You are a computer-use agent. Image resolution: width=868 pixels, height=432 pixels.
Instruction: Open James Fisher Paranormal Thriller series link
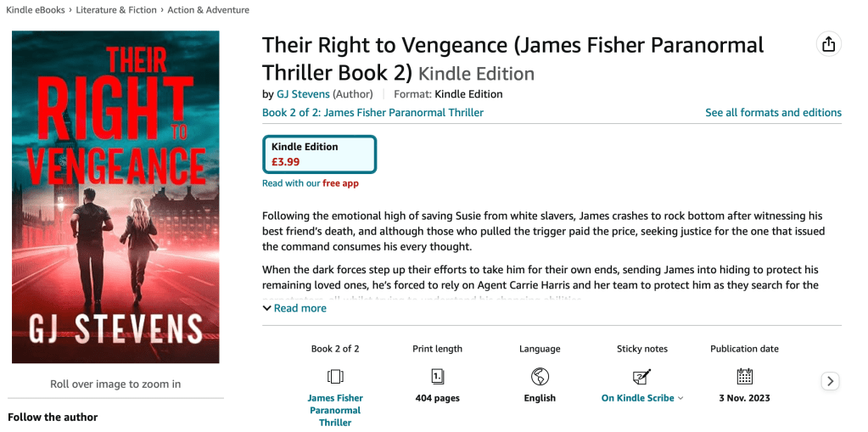coord(335,410)
